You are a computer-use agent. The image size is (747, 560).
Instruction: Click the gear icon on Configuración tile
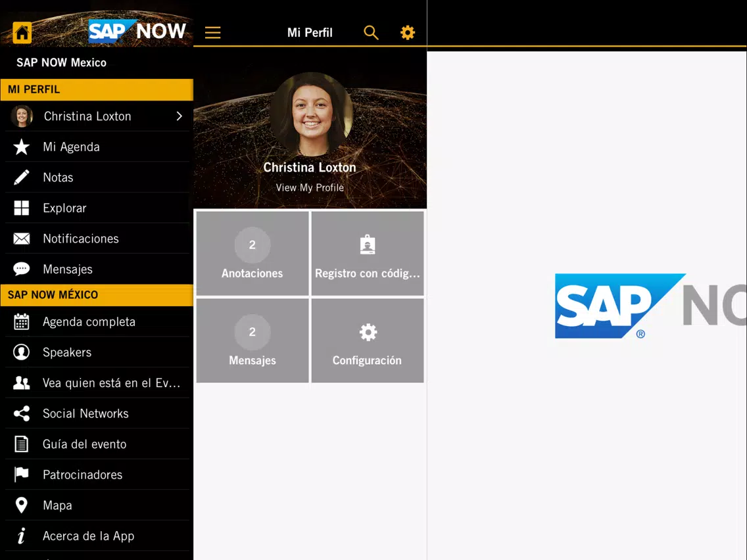368,332
